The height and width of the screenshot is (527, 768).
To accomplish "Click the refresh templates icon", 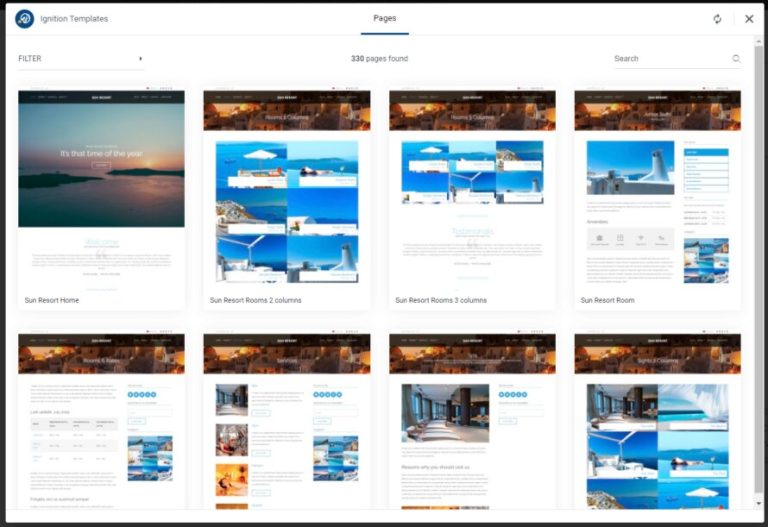I will coord(717,19).
